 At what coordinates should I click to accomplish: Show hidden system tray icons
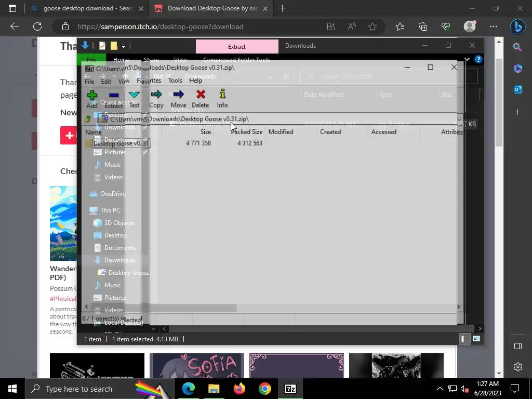[x=440, y=389]
